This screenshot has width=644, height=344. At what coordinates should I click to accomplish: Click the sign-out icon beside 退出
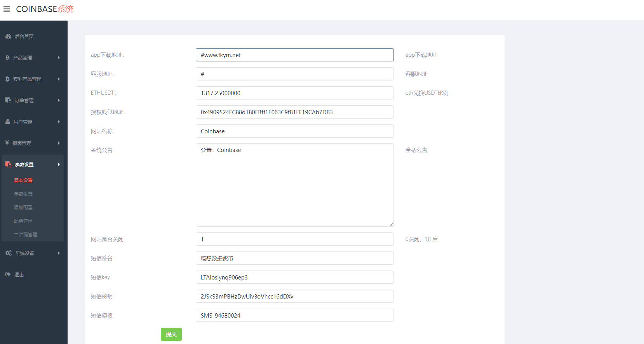tap(8, 274)
